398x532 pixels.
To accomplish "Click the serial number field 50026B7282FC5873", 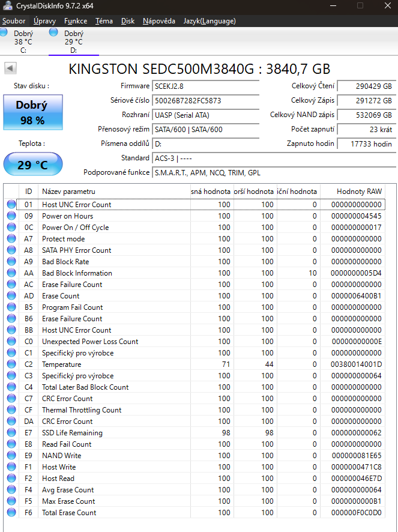I will (x=206, y=101).
